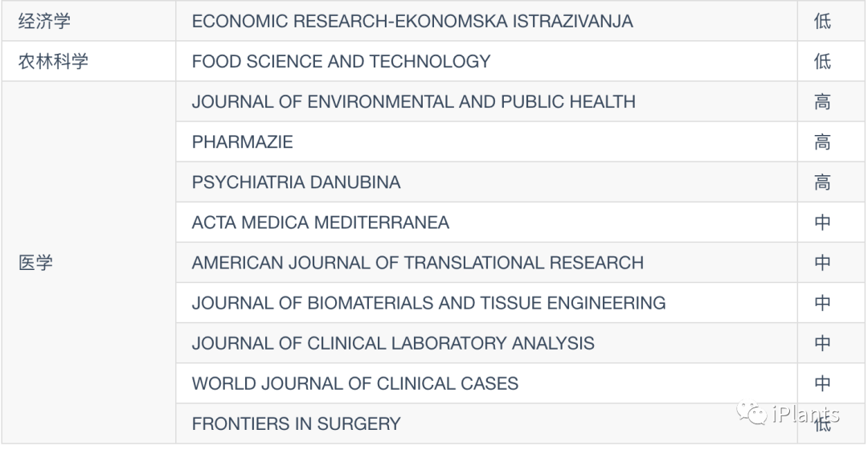Select the PHARMAZIE journal row
The height and width of the screenshot is (450, 868).
pyautogui.click(x=242, y=142)
